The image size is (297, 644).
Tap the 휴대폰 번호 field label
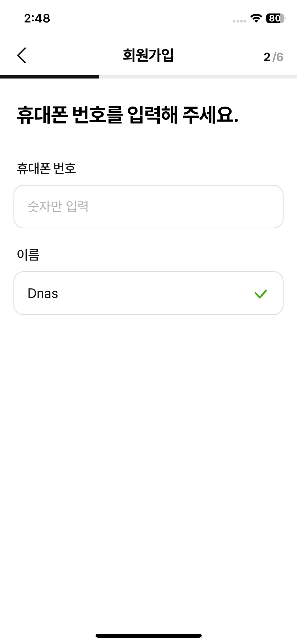[46, 168]
